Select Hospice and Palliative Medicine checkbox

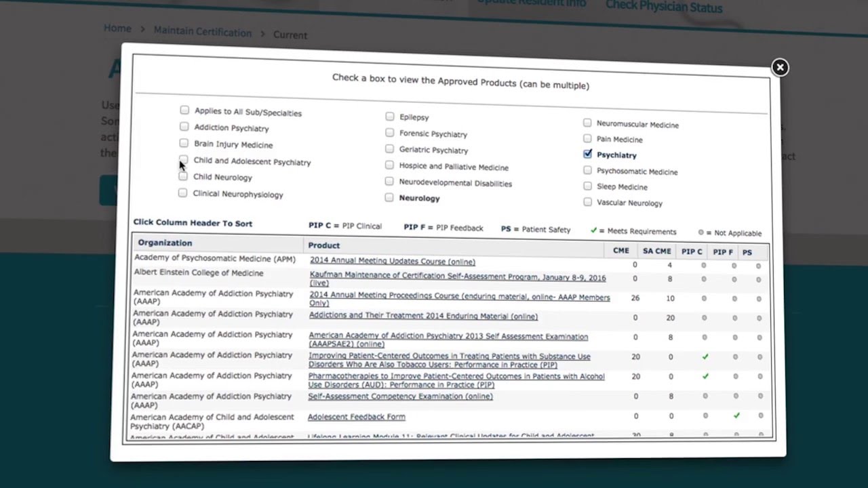coord(389,165)
